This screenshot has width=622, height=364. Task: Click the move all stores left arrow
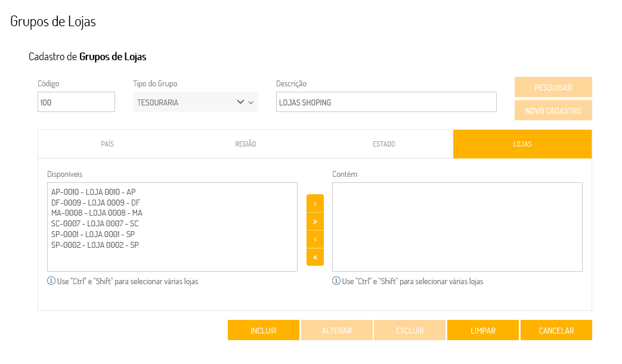tap(315, 257)
